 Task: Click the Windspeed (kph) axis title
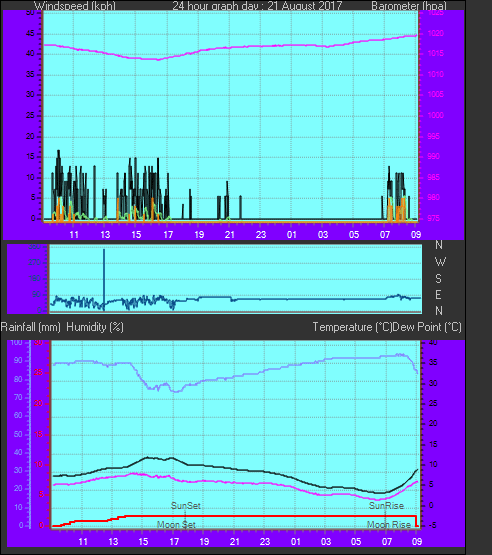point(75,5)
